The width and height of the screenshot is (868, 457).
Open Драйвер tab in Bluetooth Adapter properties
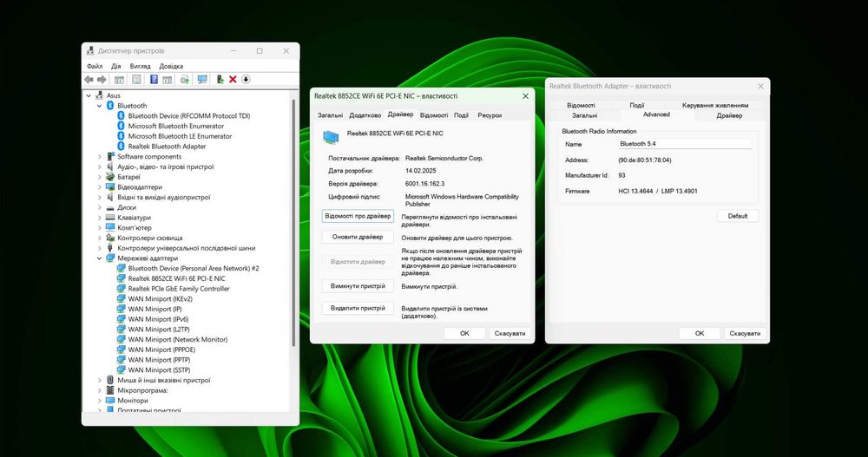coord(729,115)
